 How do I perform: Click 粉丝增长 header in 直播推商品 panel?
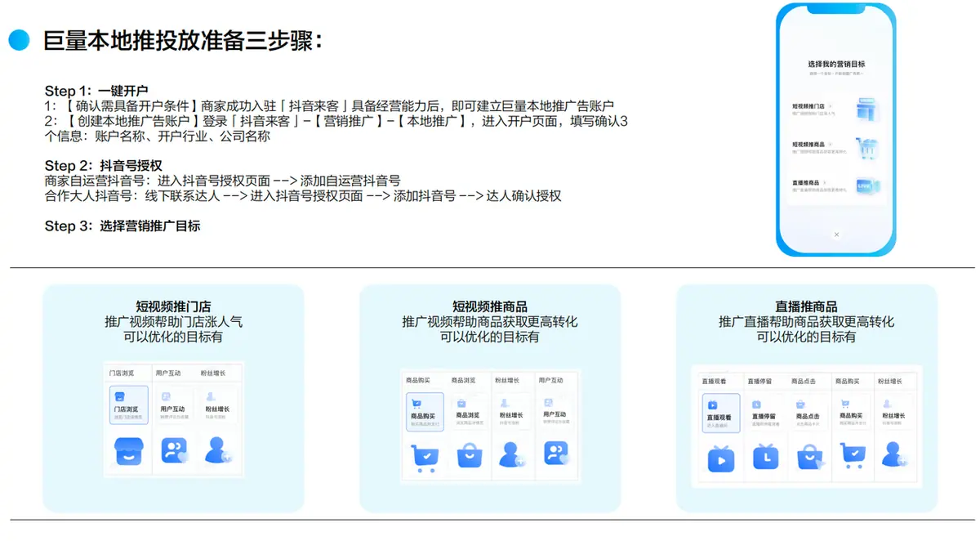click(891, 381)
